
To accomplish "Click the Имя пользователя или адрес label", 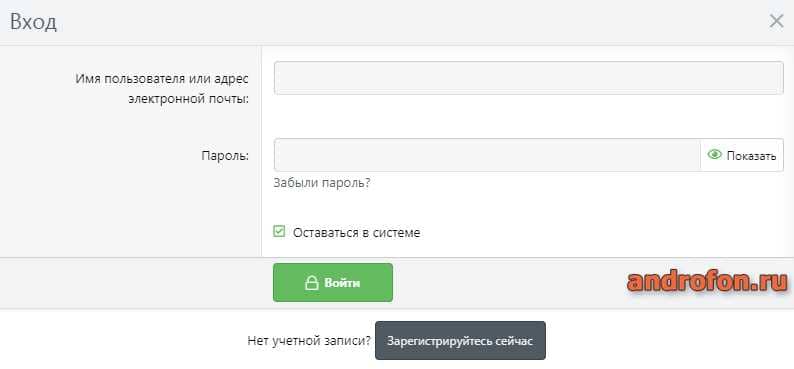I will (163, 79).
